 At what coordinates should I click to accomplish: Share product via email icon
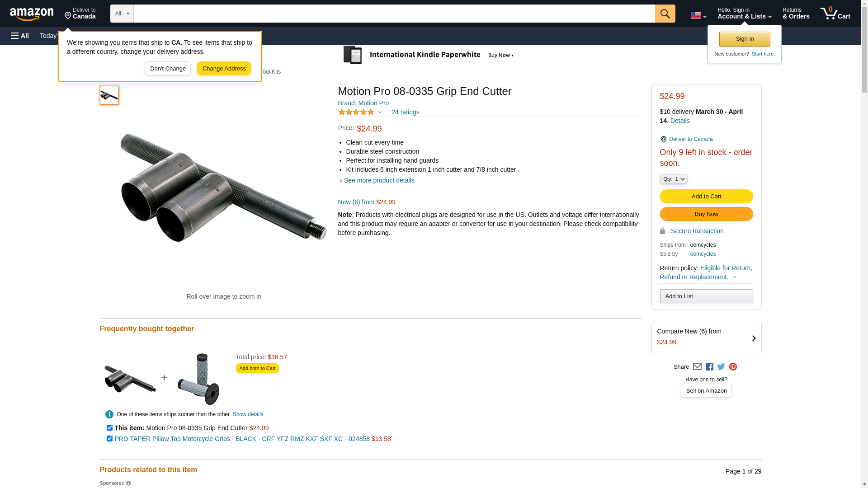point(697,367)
